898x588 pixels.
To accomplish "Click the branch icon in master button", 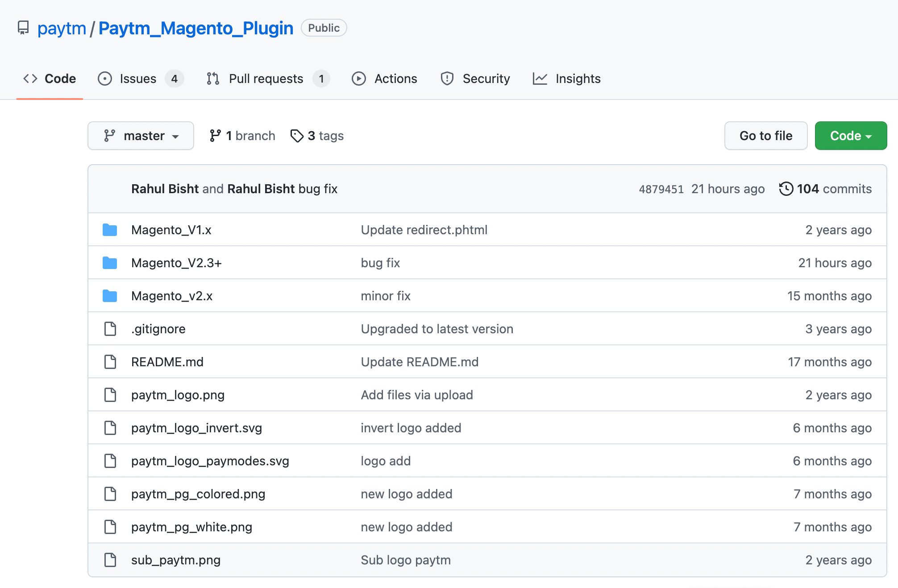I will click(x=109, y=136).
